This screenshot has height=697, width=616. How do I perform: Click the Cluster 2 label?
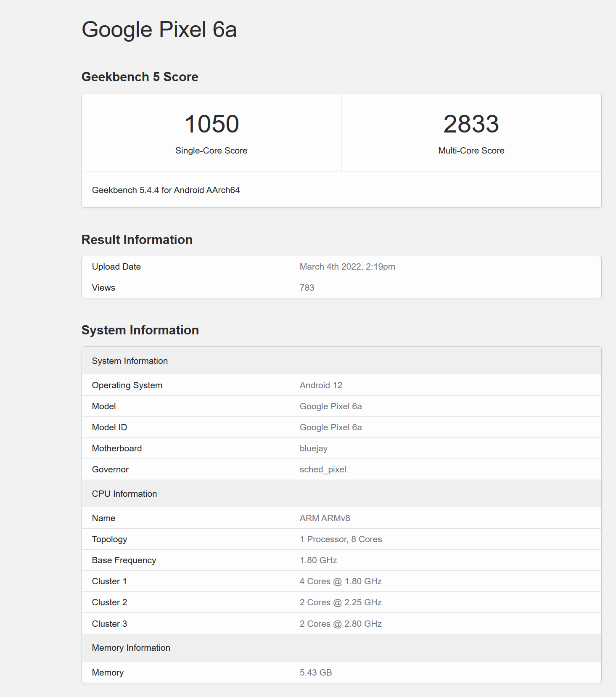click(x=109, y=602)
